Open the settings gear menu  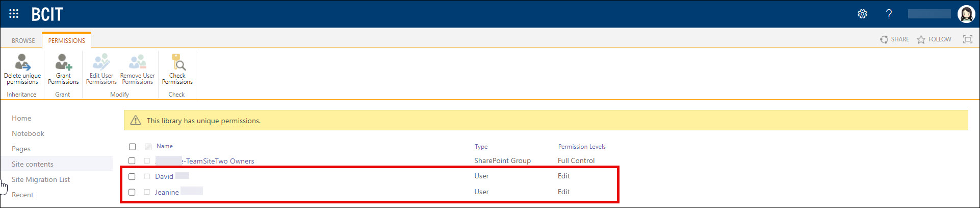click(862, 14)
